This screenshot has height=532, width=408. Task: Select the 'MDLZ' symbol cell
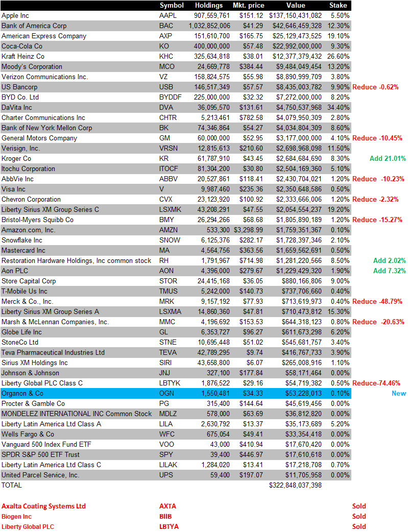pyautogui.click(x=169, y=414)
